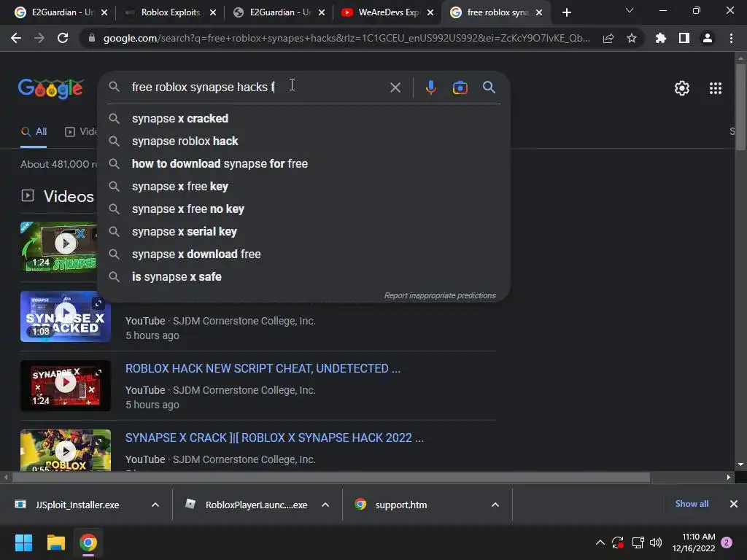
Task: Bookmark this page with star icon
Action: [x=631, y=38]
